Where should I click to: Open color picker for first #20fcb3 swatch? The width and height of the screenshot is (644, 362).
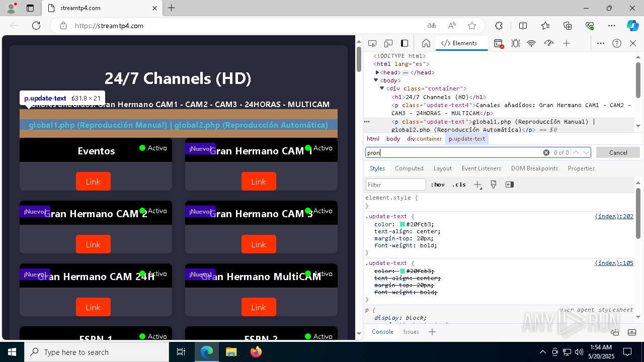(403, 224)
